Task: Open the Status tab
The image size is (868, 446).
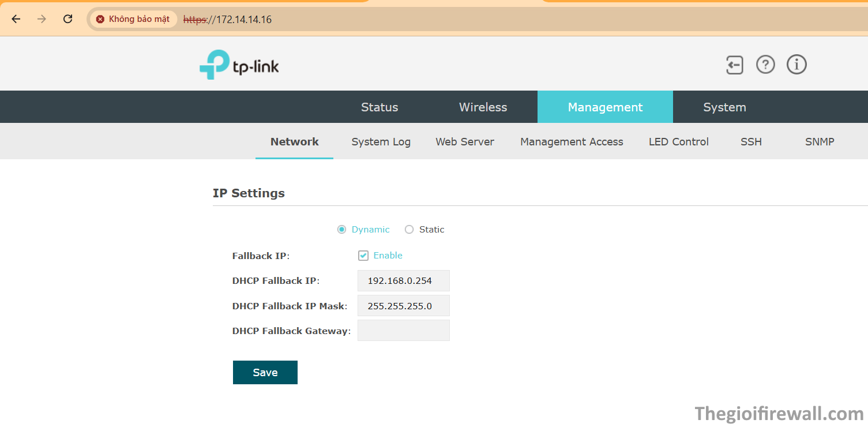Action: pos(379,107)
